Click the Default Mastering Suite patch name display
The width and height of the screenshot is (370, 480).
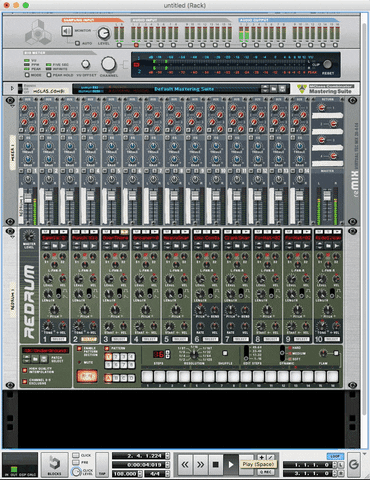tap(184, 89)
